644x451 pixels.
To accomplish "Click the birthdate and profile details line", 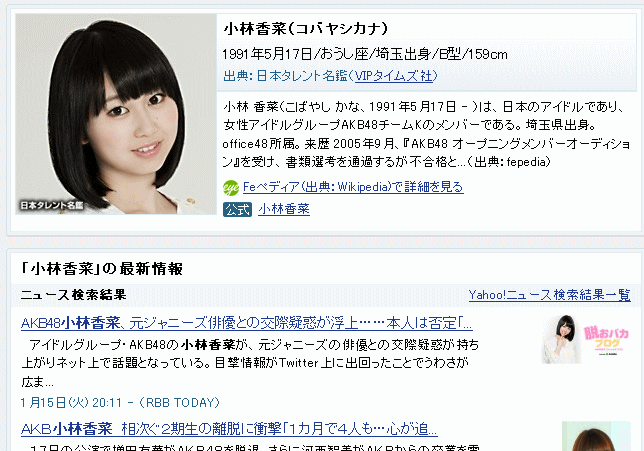I will click(365, 54).
